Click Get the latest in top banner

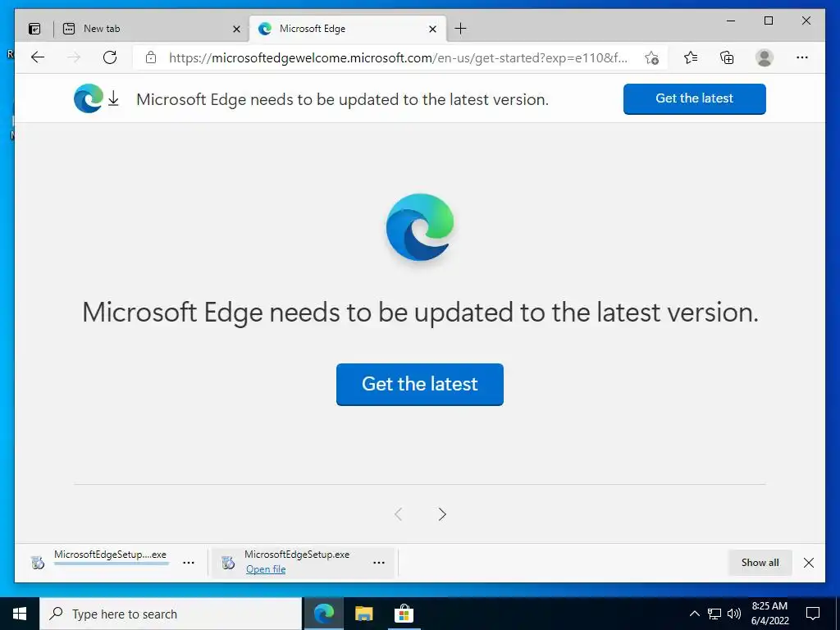pyautogui.click(x=694, y=98)
